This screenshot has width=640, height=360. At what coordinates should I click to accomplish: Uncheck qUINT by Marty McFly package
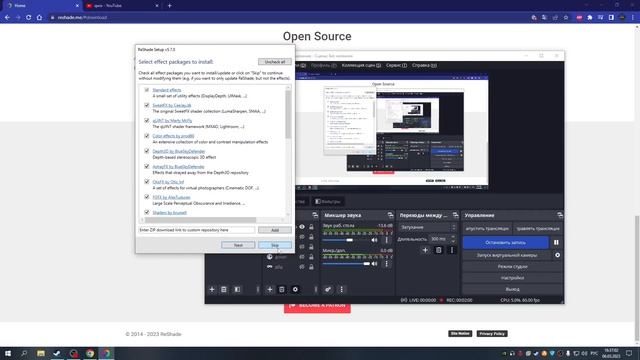pyautogui.click(x=147, y=120)
